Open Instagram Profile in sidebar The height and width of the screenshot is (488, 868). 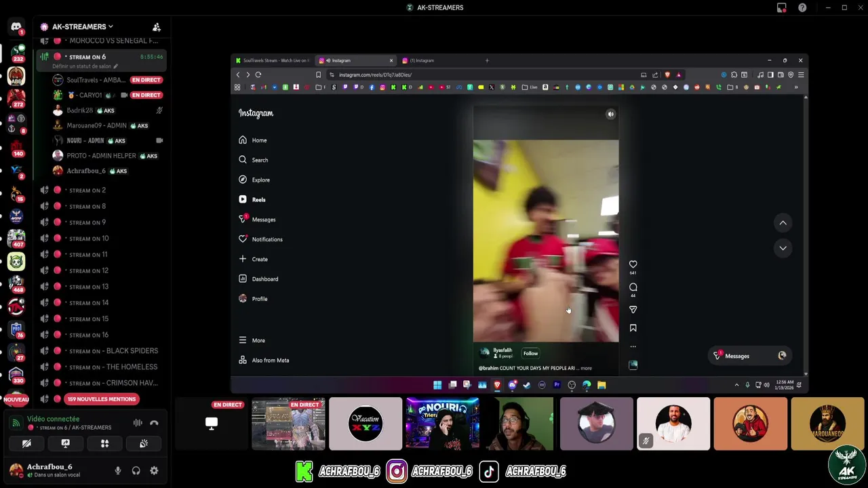pos(253,299)
